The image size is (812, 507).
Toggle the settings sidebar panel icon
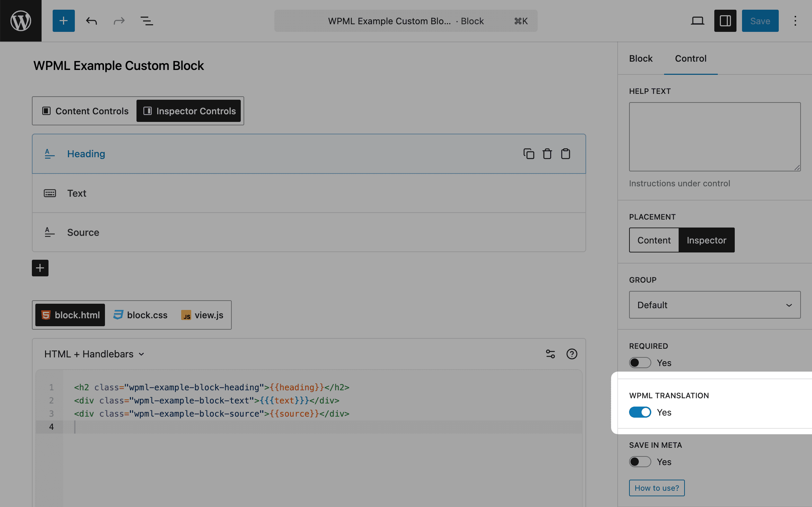click(725, 20)
